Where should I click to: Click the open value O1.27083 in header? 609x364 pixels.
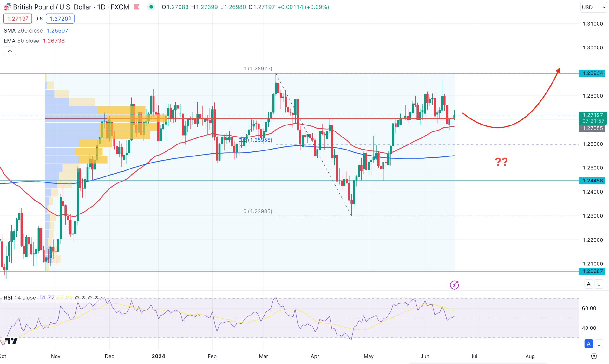tap(175, 7)
